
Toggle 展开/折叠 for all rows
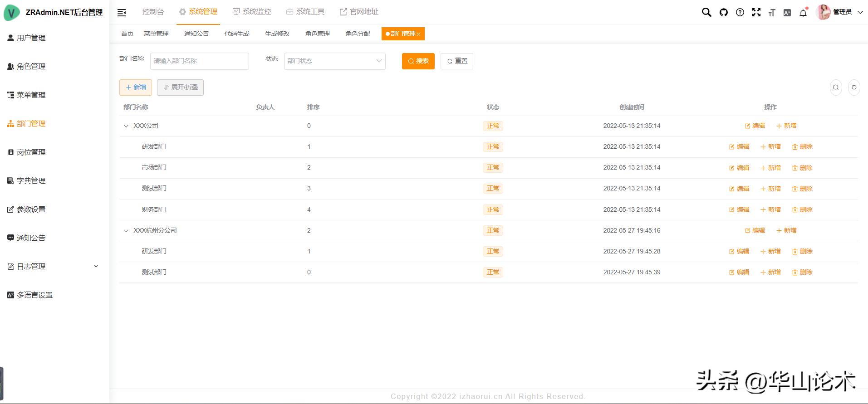180,88
